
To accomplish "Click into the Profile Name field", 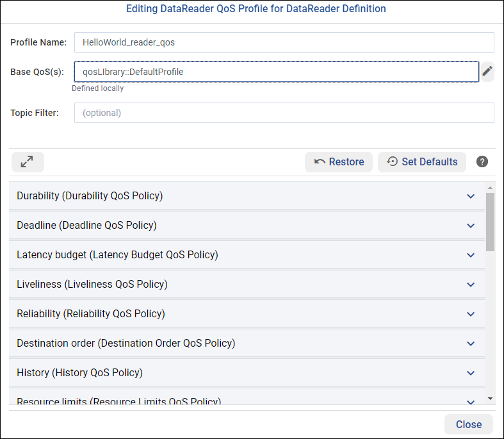I will 284,42.
